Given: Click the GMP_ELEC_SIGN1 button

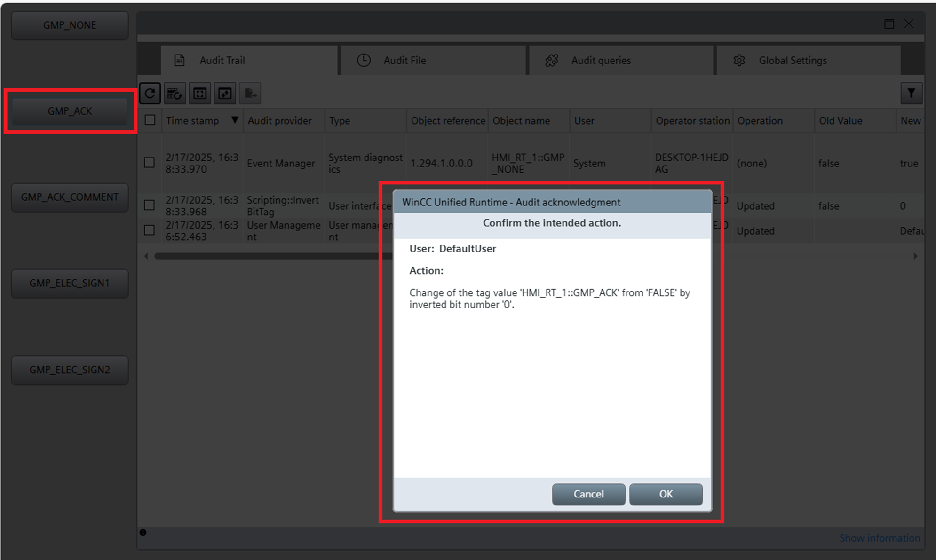Looking at the screenshot, I should point(70,284).
